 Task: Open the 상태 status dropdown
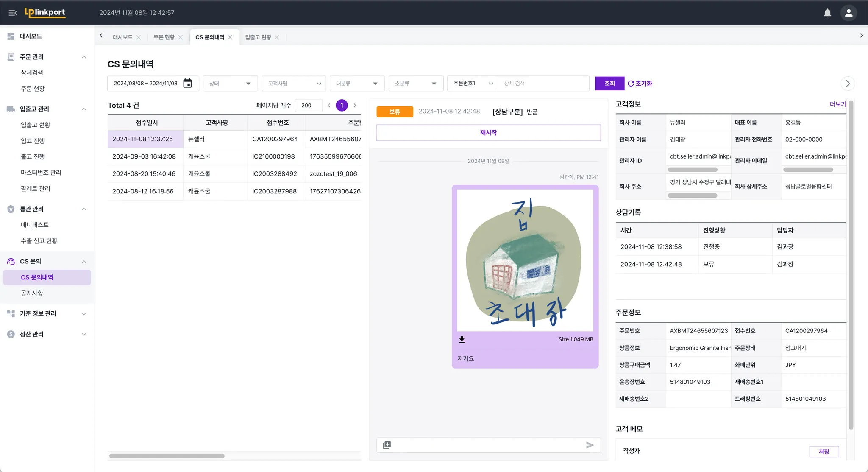click(x=230, y=84)
